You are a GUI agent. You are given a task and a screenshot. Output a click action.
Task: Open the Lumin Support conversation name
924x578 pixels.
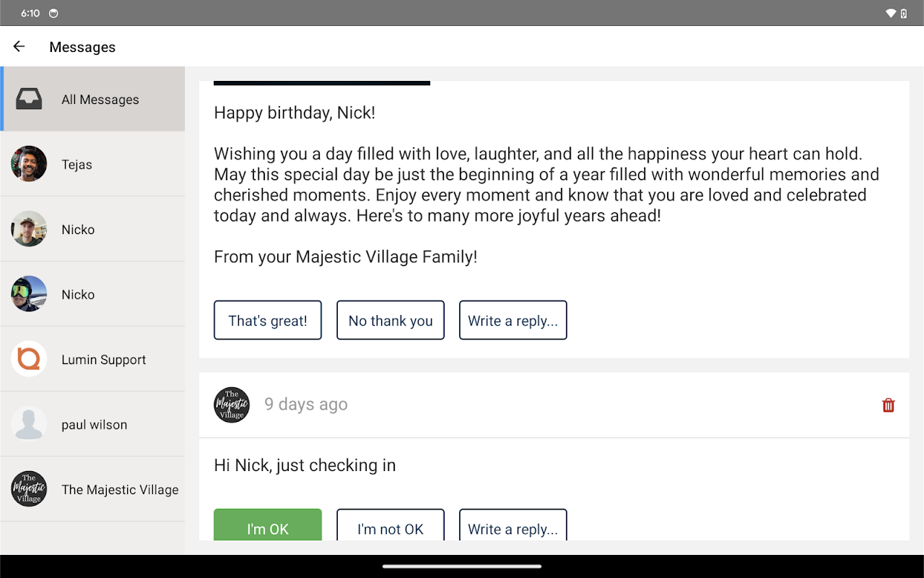tap(104, 360)
